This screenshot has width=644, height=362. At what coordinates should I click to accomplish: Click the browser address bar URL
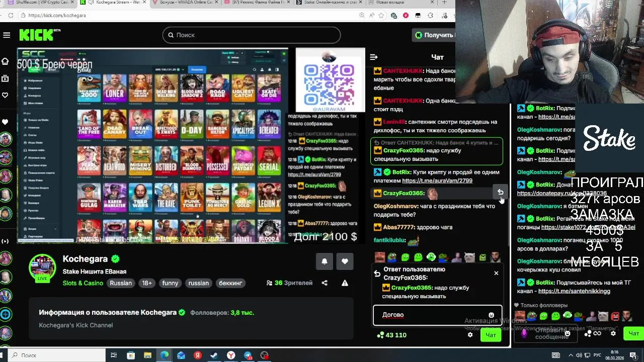57,16
